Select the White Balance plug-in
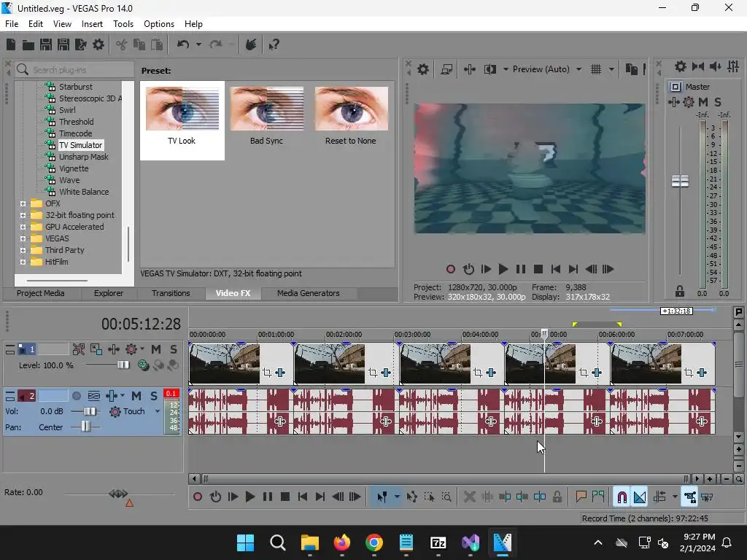Screen dimensions: 747x560 click(84, 192)
